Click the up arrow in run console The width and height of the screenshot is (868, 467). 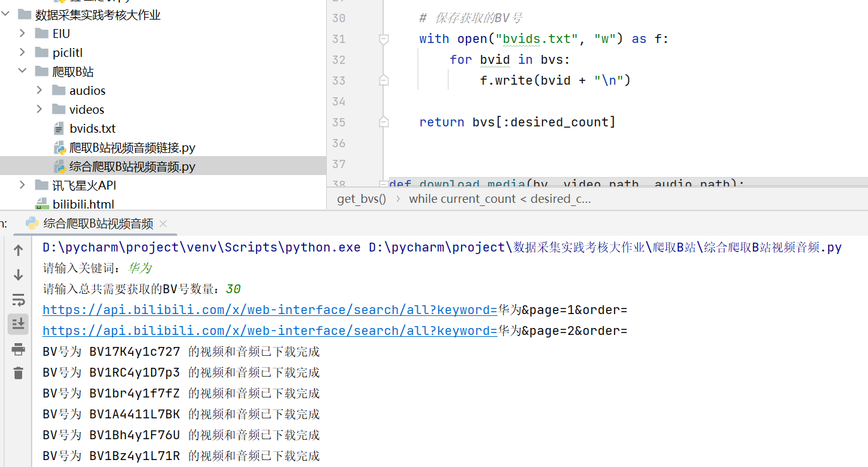[18, 250]
